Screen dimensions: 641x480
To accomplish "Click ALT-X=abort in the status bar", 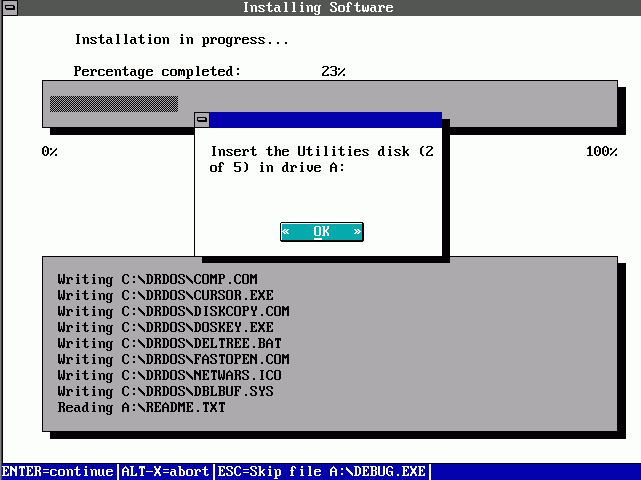I will tap(165, 471).
